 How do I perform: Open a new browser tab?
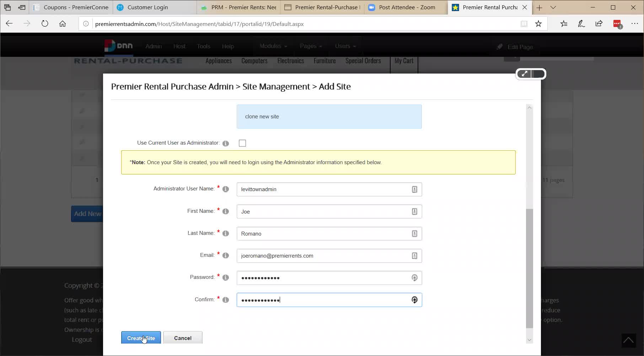(x=539, y=7)
